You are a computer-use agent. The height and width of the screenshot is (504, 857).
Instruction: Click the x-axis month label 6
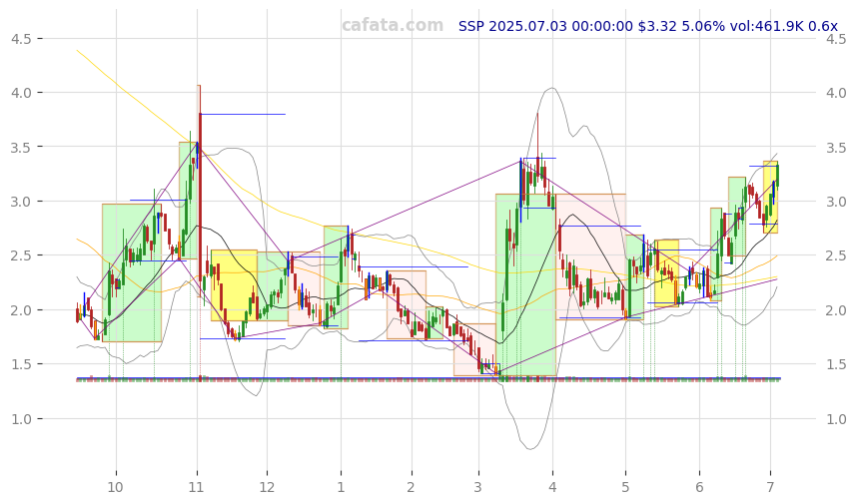699,487
